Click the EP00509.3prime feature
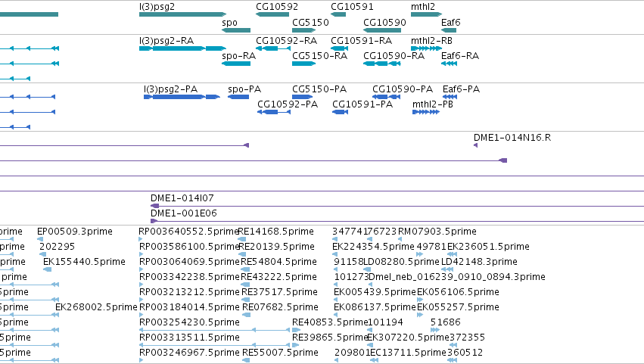The width and height of the screenshot is (644, 364). [40, 239]
